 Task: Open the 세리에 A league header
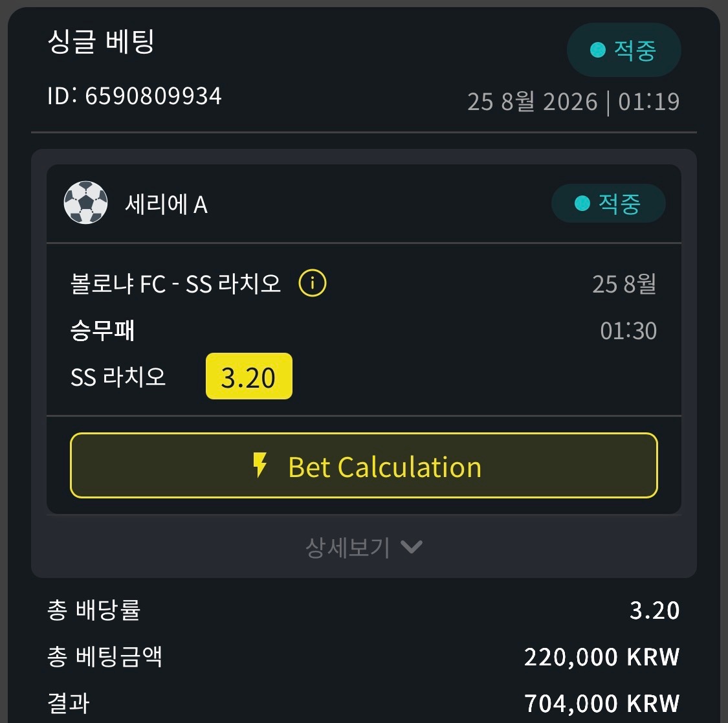(x=364, y=203)
